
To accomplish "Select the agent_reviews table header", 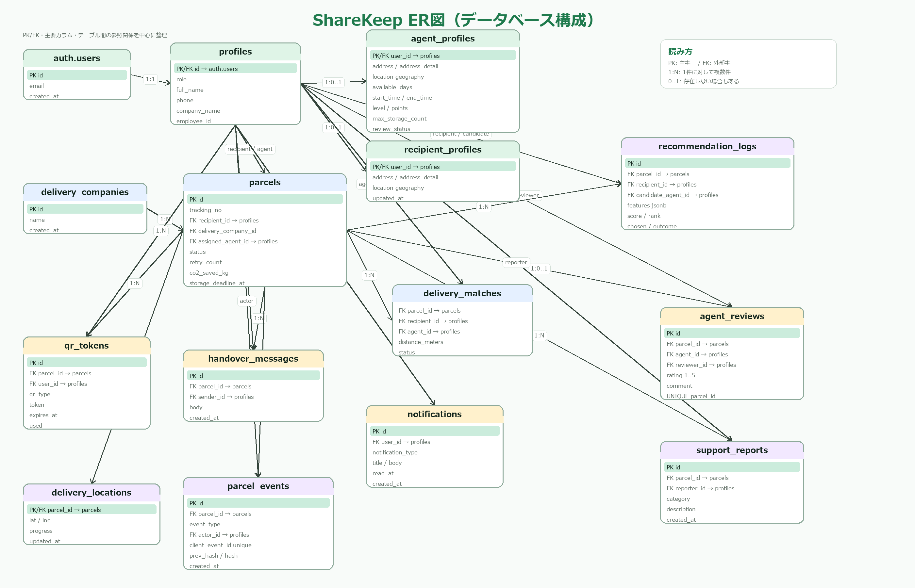I will coord(732,316).
